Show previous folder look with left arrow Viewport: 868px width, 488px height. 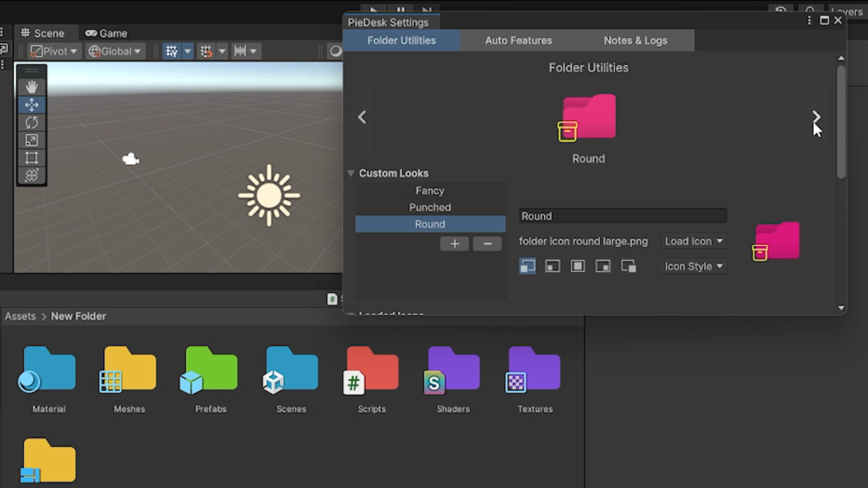point(362,117)
